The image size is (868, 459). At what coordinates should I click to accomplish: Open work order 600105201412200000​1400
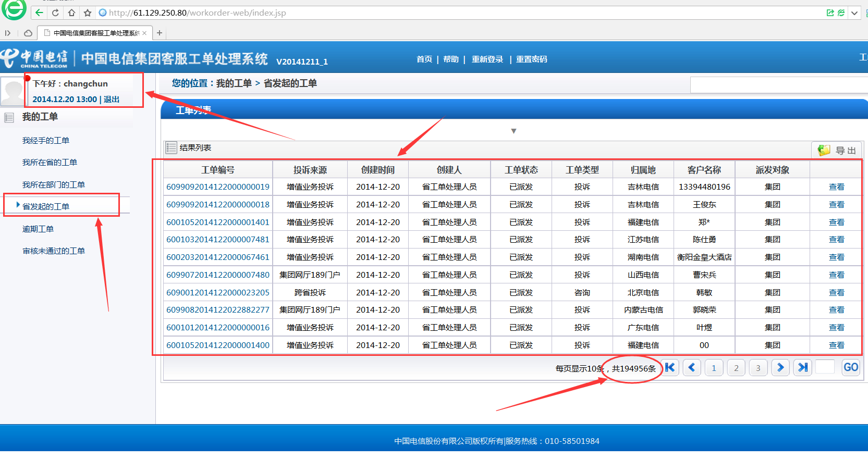click(218, 345)
